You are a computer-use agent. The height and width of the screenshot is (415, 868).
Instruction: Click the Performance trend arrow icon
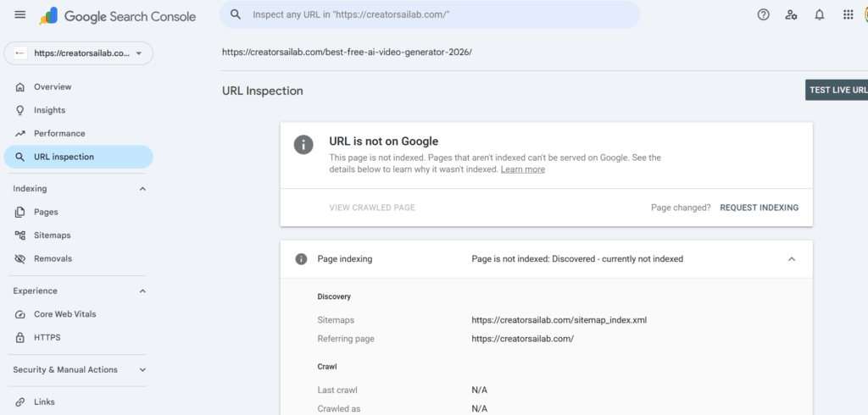(x=20, y=133)
